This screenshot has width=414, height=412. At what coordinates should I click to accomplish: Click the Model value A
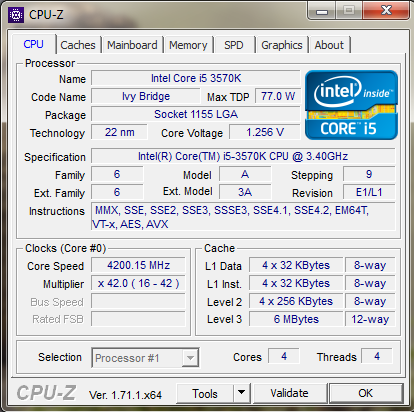[x=245, y=174]
